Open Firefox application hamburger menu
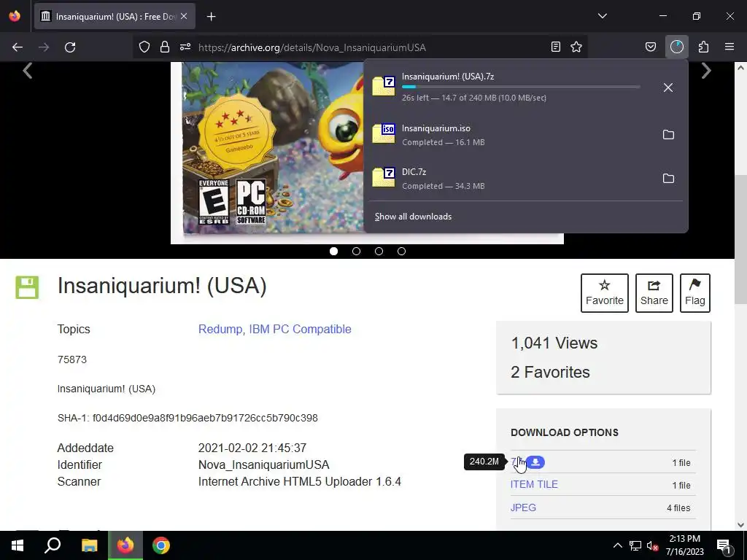The width and height of the screenshot is (747, 560). [729, 47]
